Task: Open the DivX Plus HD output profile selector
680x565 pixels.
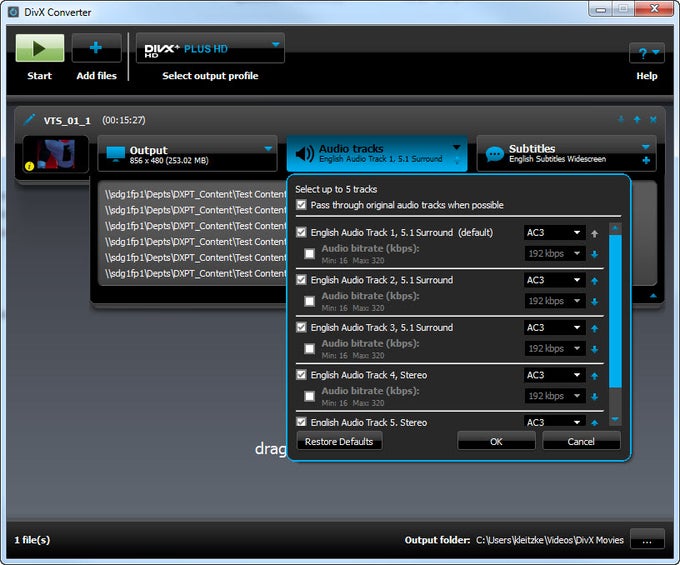Action: (x=210, y=48)
